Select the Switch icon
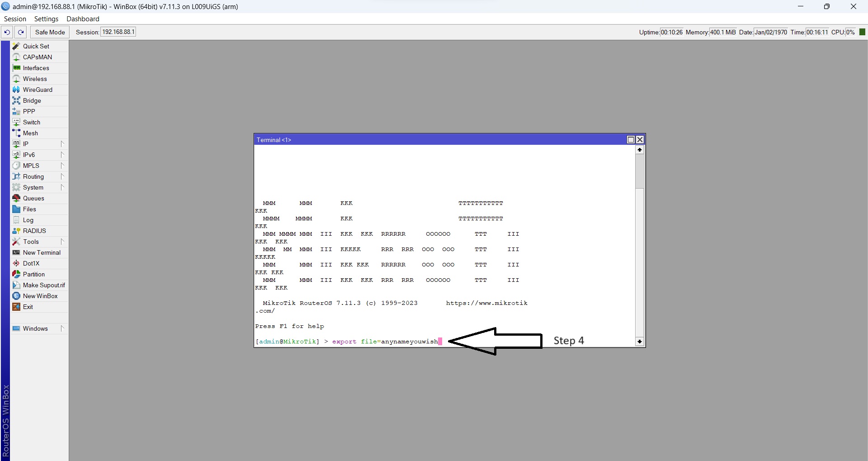868x461 pixels. point(16,122)
